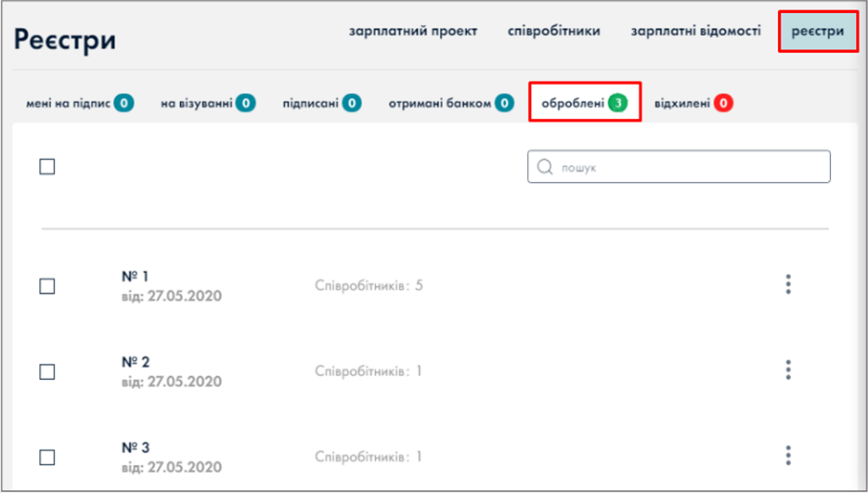Screen dimensions: 868x493
Task: Click the magnifier icon in search field
Action: (545, 167)
